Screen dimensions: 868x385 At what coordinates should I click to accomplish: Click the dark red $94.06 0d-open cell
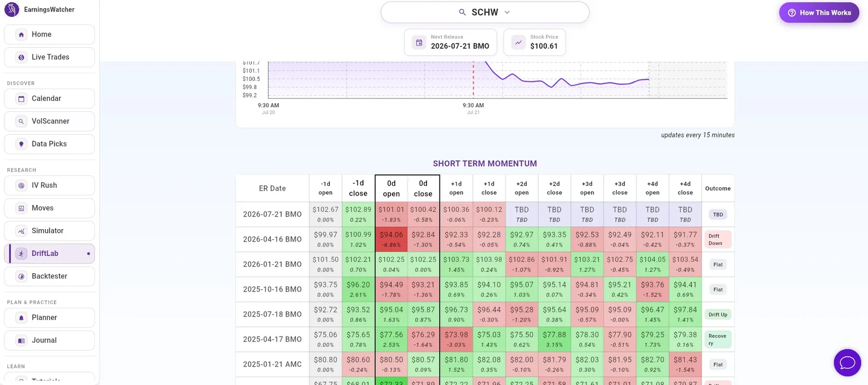coord(391,239)
